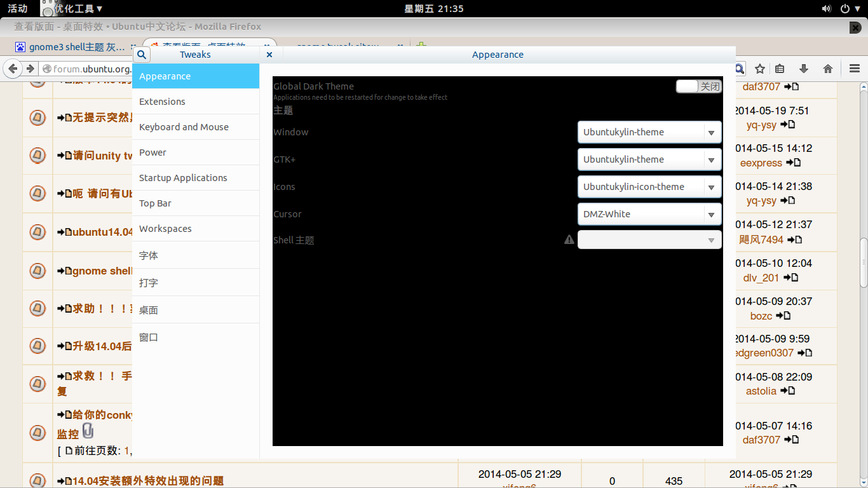Select Appearance in Tweaks sidebar
This screenshot has height=488, width=868.
[196, 76]
